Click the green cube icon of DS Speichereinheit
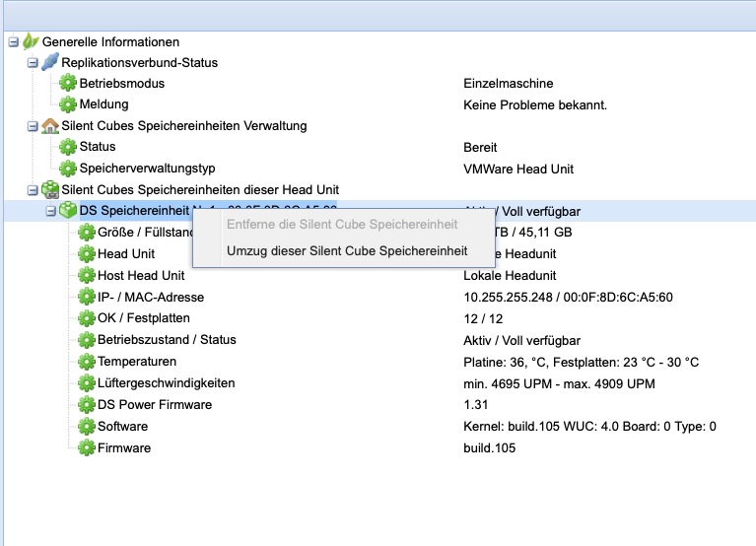The image size is (756, 546). (x=68, y=210)
